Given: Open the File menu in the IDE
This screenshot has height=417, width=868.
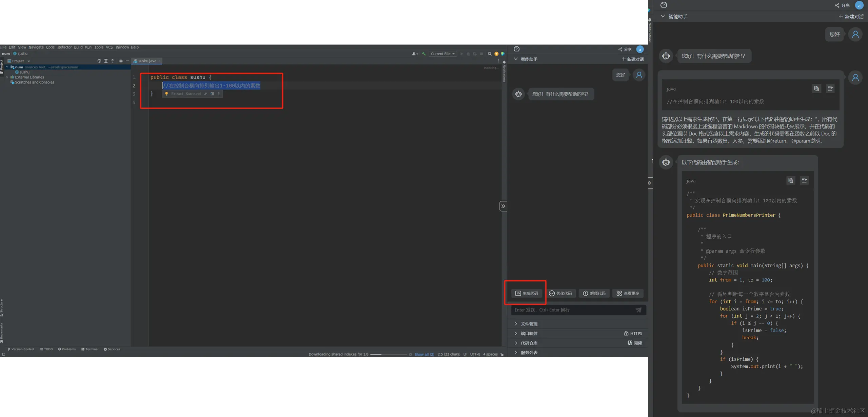Looking at the screenshot, I should pyautogui.click(x=3, y=47).
